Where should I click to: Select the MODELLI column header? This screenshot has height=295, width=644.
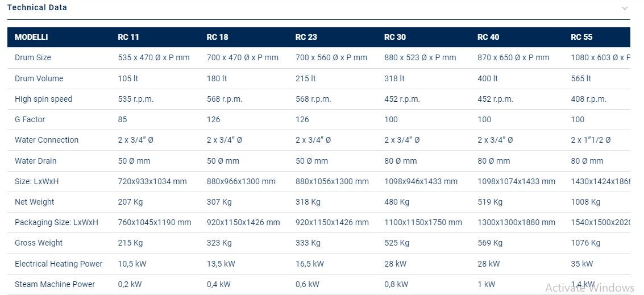tap(31, 37)
